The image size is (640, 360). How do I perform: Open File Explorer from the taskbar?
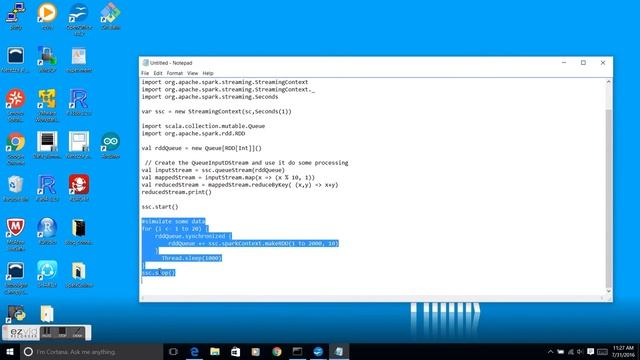[215, 351]
